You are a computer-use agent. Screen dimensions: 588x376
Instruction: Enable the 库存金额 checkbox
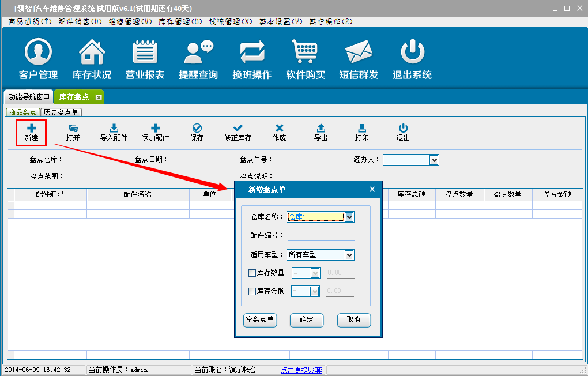(252, 292)
